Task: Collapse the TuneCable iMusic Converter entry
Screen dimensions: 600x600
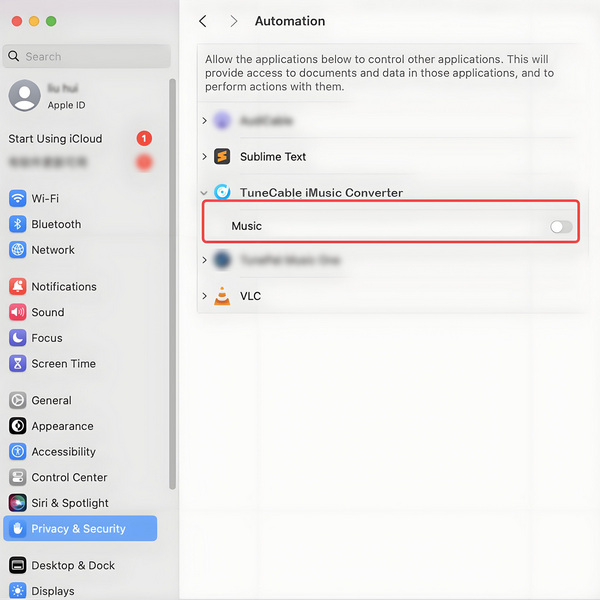Action: tap(204, 193)
